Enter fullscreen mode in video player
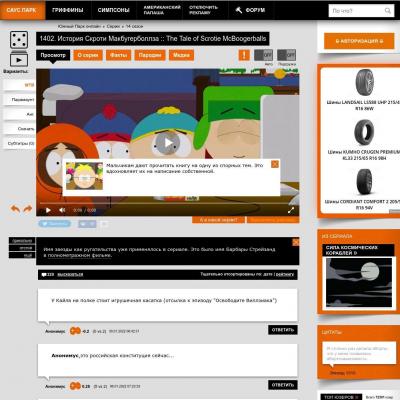The width and height of the screenshot is (400, 400). (291, 210)
